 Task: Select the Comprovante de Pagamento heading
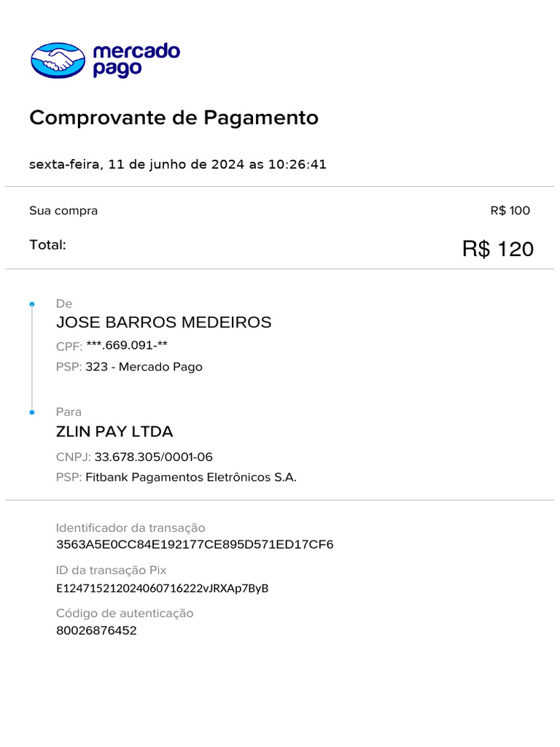[174, 117]
